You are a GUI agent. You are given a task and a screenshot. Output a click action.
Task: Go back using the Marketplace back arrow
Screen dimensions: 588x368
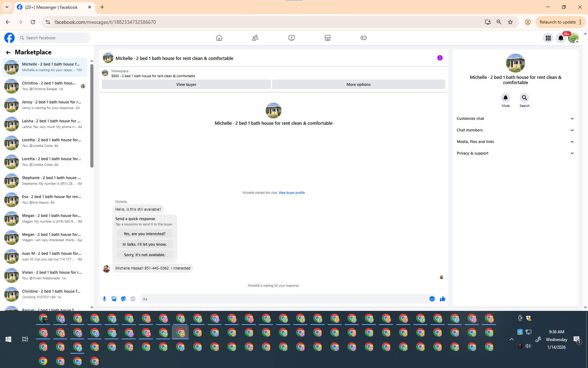tap(8, 53)
